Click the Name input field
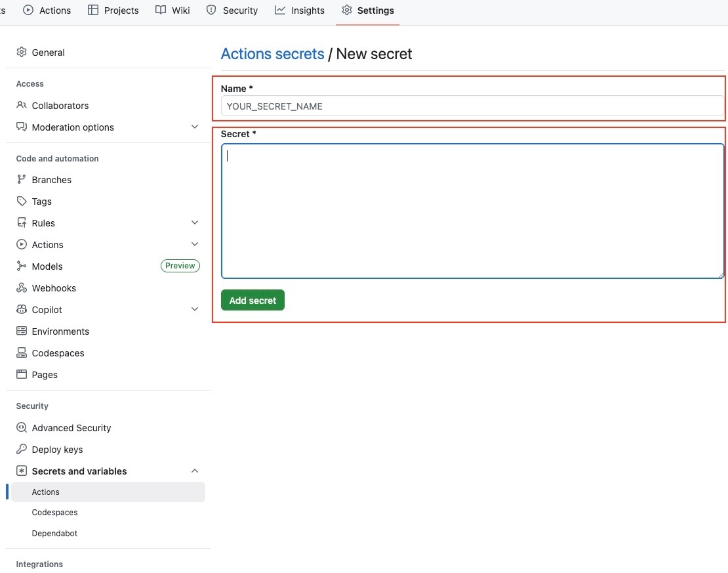This screenshot has width=728, height=573. pyautogui.click(x=472, y=106)
